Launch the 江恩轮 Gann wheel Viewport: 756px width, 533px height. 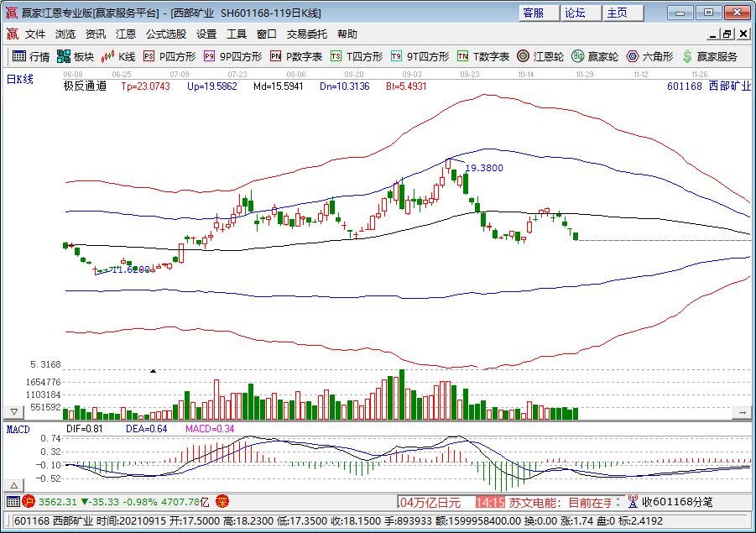[x=540, y=57]
